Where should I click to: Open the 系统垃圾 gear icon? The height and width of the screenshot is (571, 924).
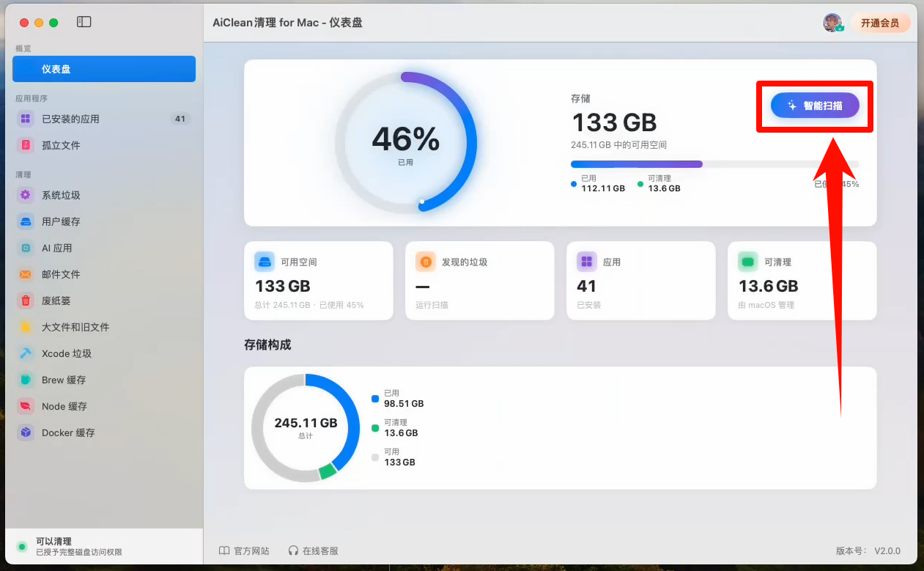point(26,195)
